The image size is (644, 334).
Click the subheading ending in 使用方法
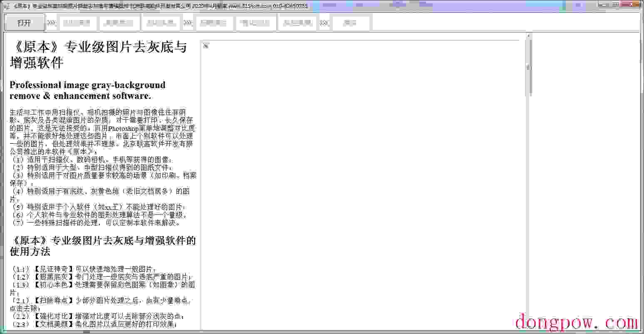tap(103, 246)
